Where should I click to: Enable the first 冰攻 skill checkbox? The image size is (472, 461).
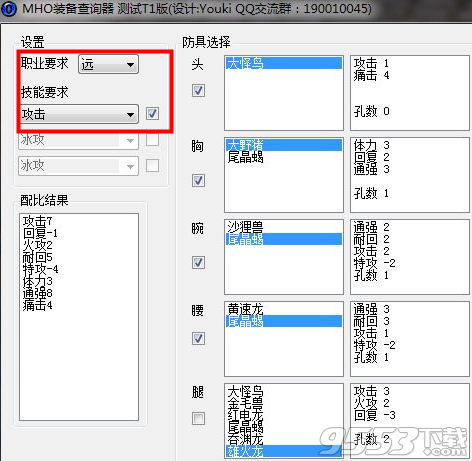point(152,140)
